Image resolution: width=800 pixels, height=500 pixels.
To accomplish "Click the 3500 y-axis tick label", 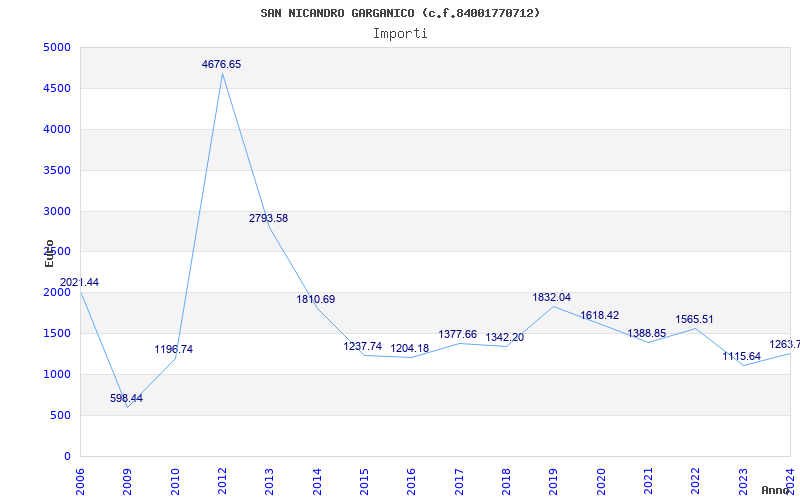I will click(57, 170).
